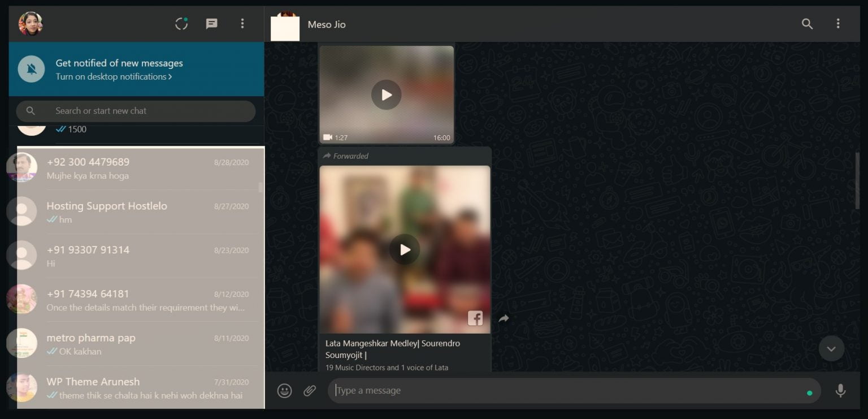Click the Facebook icon on the forwarded video
Screen dimensions: 868x419
coord(475,318)
